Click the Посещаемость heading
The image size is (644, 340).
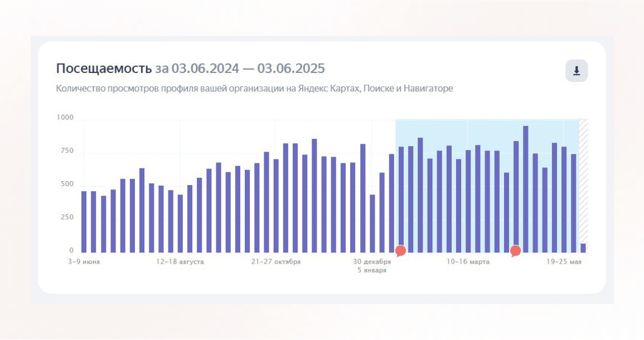[x=104, y=68]
